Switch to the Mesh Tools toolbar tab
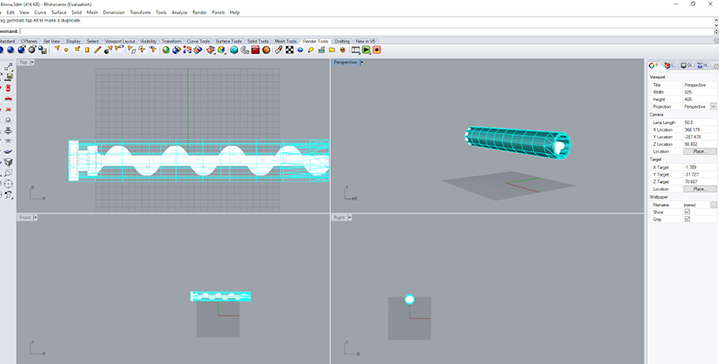Screen dimensions: 719x364 (285, 41)
